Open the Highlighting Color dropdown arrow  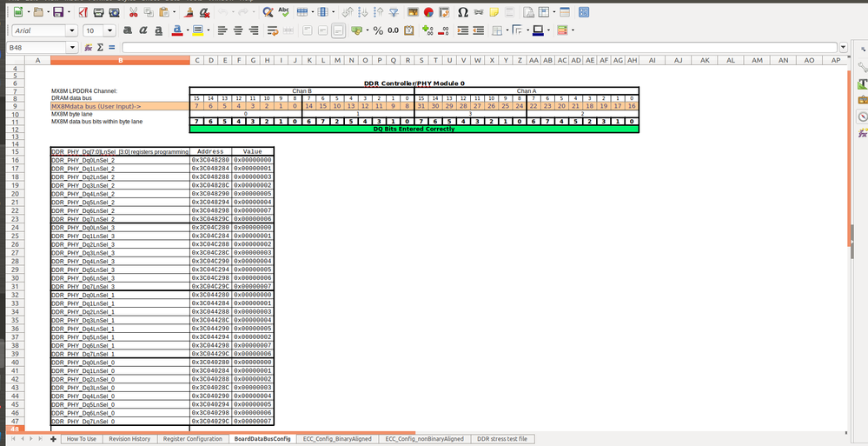click(208, 30)
